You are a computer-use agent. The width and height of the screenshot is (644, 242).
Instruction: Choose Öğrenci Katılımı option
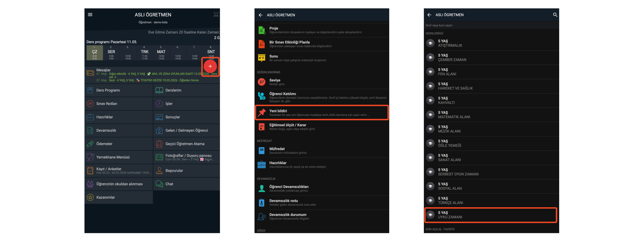click(x=322, y=97)
